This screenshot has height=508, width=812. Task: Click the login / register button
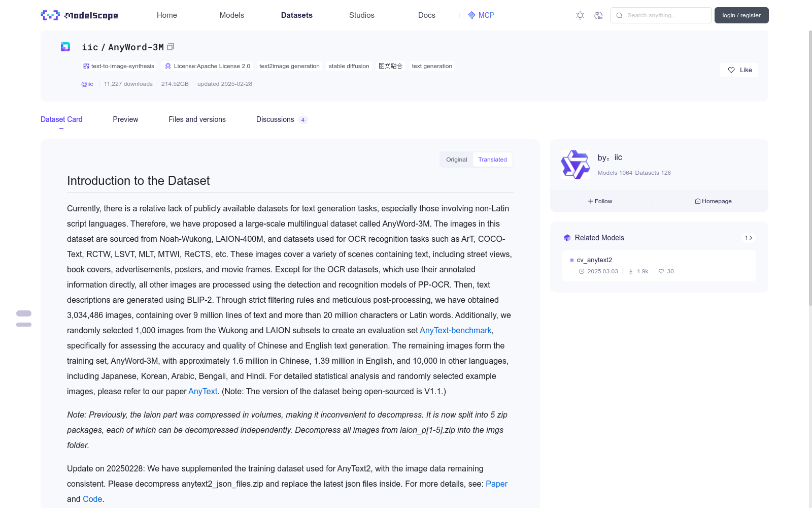pyautogui.click(x=741, y=15)
